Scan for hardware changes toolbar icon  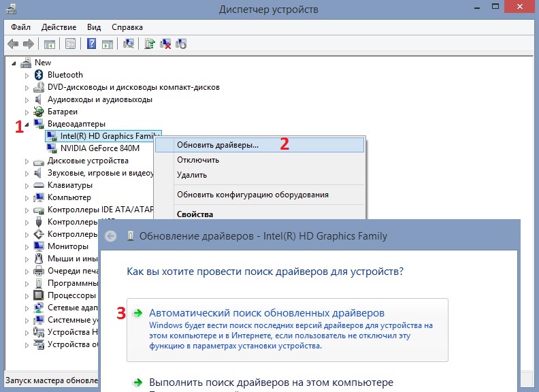129,44
